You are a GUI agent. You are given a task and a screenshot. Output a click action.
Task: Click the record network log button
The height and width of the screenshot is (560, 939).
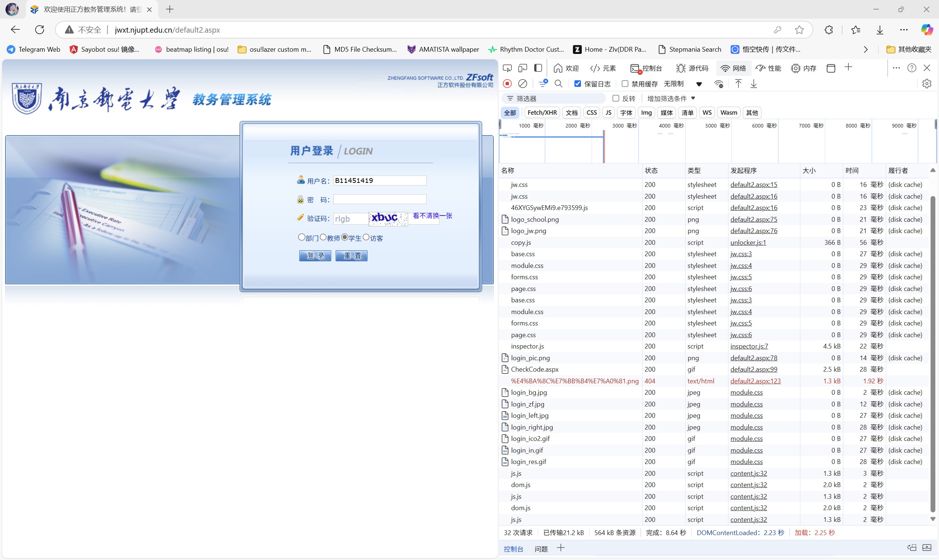coord(507,84)
